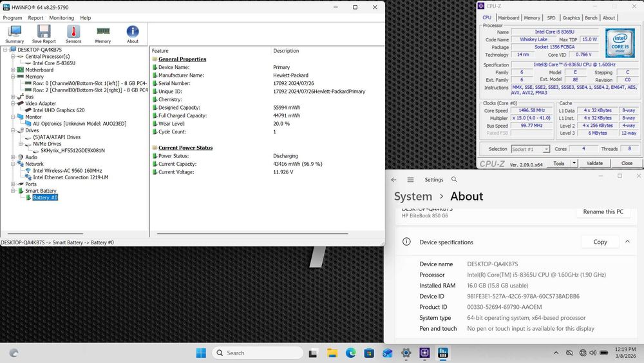
Task: Click the Intel Core i5 logo in CPU-Z
Action: pyautogui.click(x=620, y=43)
